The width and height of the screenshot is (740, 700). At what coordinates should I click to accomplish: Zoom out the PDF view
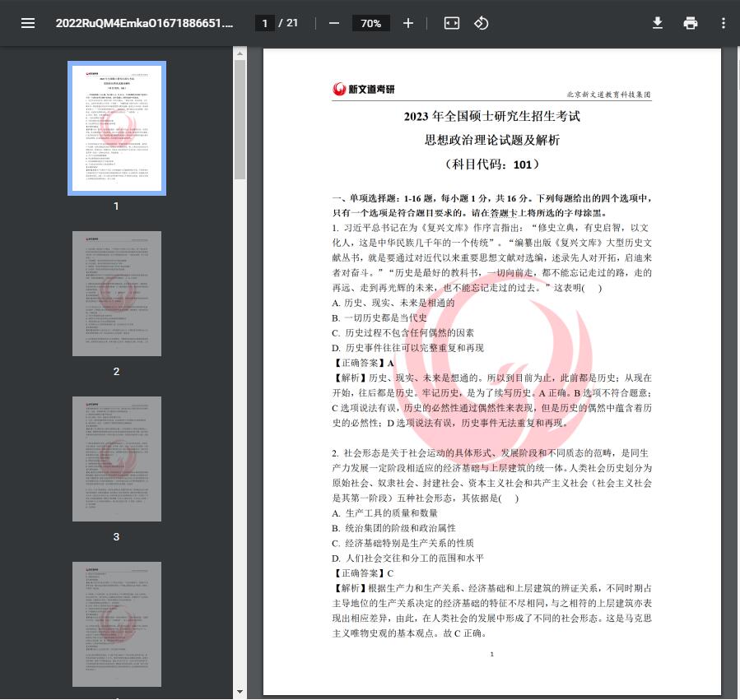point(333,23)
